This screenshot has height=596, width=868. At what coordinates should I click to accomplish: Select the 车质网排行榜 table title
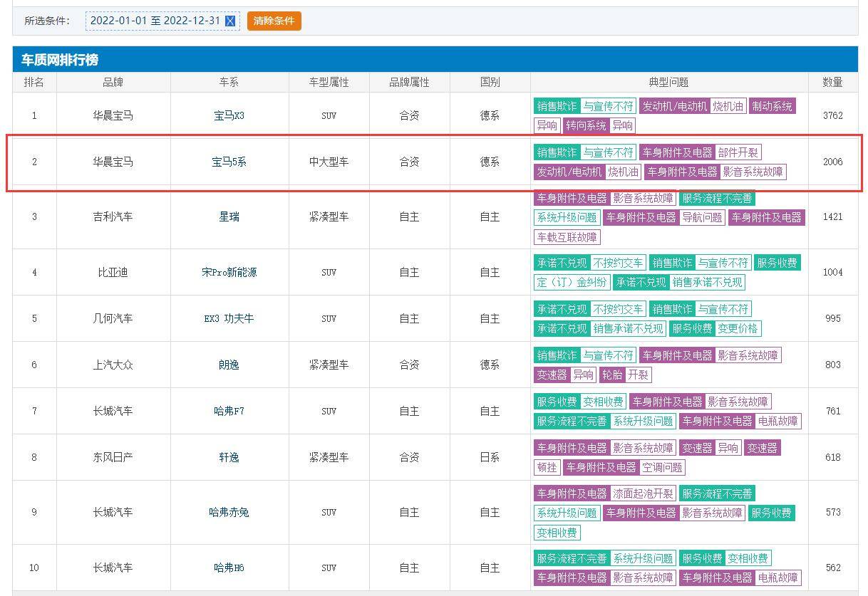point(60,60)
